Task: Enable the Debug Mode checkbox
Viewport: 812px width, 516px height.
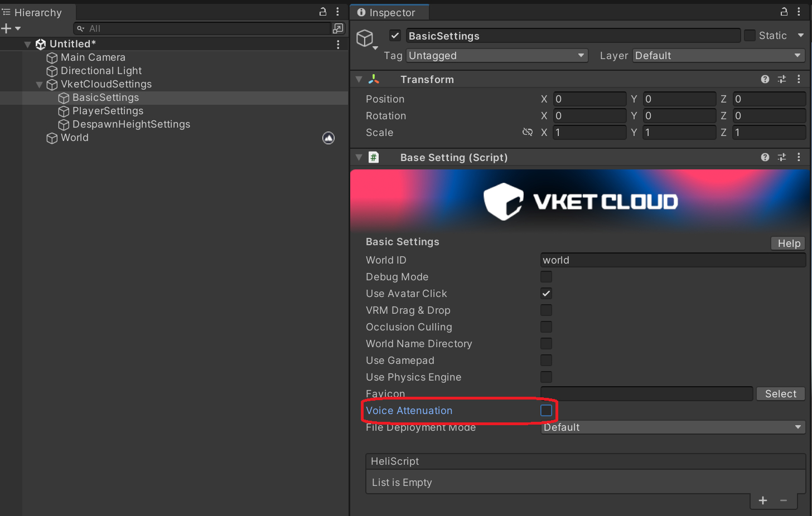Action: point(546,277)
